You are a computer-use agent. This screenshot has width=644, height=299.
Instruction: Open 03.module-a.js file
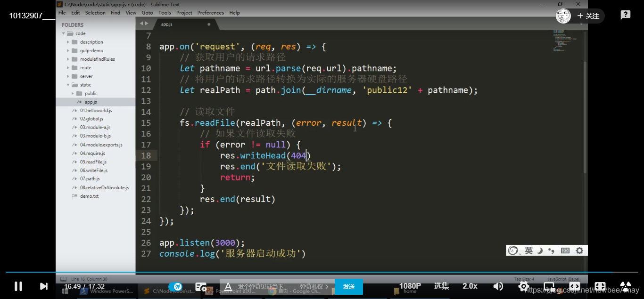[x=95, y=127]
